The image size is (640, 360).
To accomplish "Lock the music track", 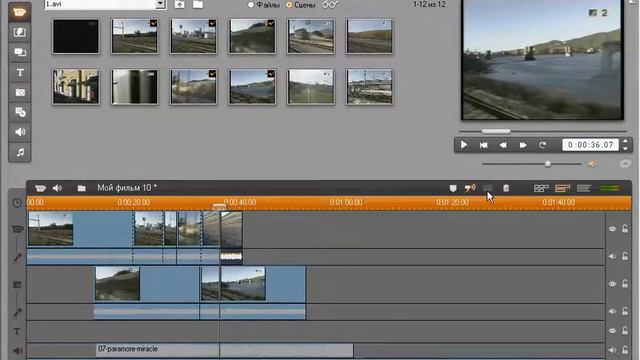I will [625, 350].
